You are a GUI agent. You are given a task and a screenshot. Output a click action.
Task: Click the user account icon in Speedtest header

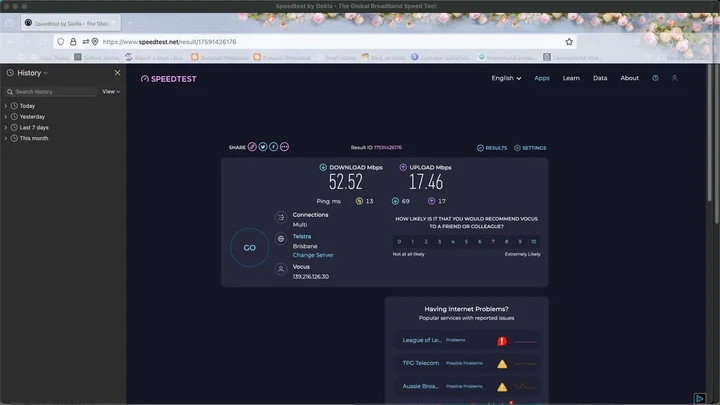674,78
